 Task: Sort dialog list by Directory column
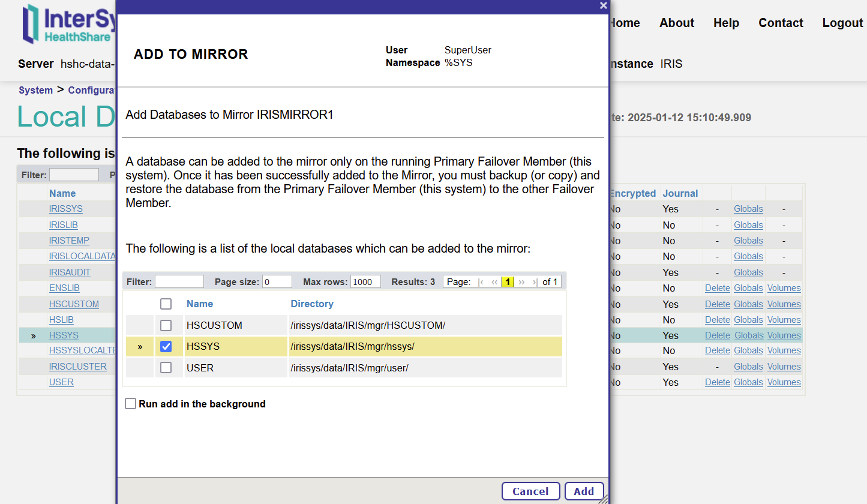pos(312,304)
